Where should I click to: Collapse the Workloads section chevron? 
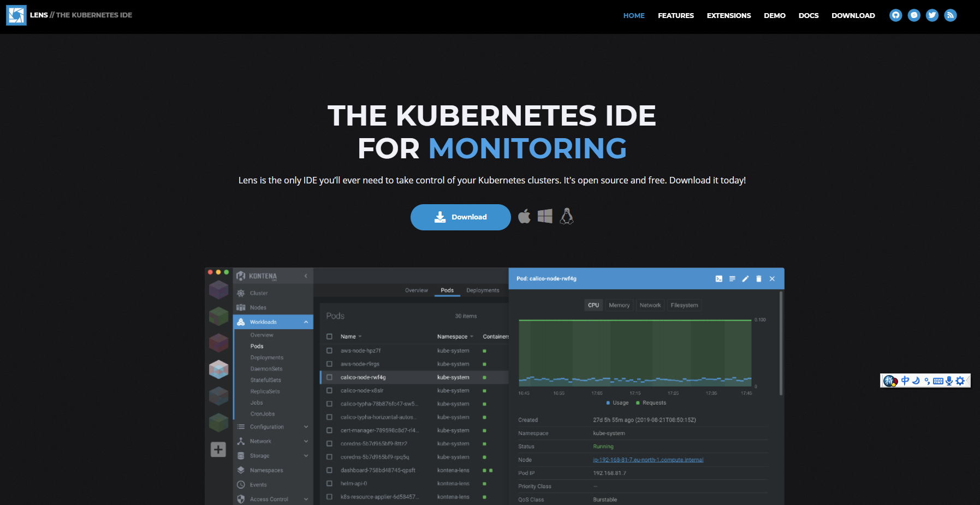(x=306, y=322)
